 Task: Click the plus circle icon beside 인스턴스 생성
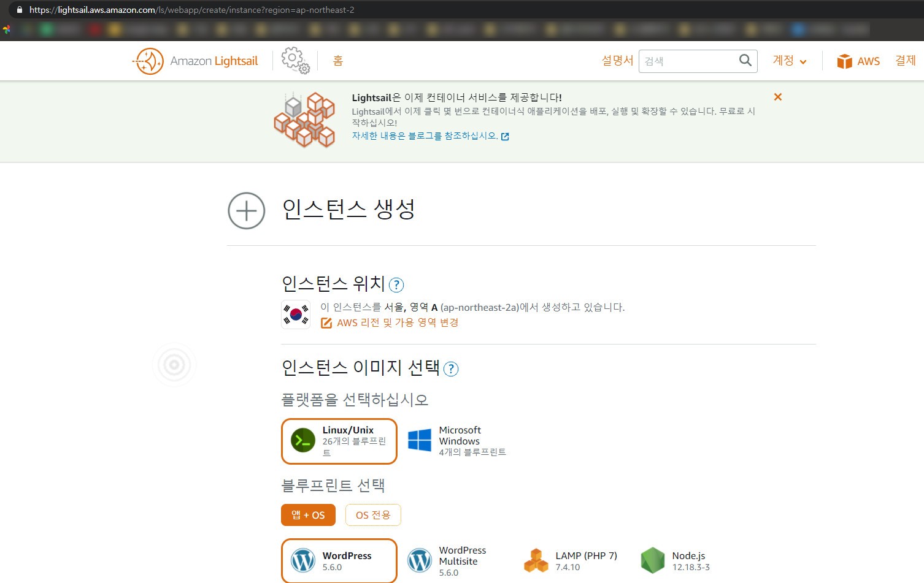tap(247, 211)
